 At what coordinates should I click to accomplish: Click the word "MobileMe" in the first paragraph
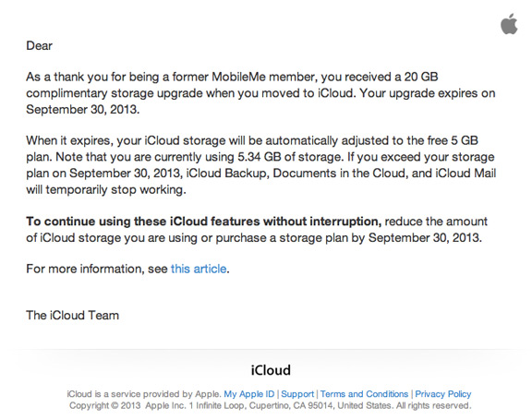238,77
